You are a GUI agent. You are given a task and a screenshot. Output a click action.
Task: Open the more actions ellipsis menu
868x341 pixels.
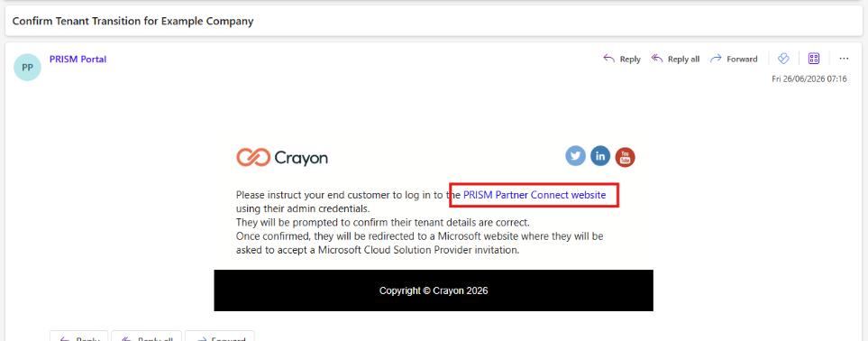844,59
